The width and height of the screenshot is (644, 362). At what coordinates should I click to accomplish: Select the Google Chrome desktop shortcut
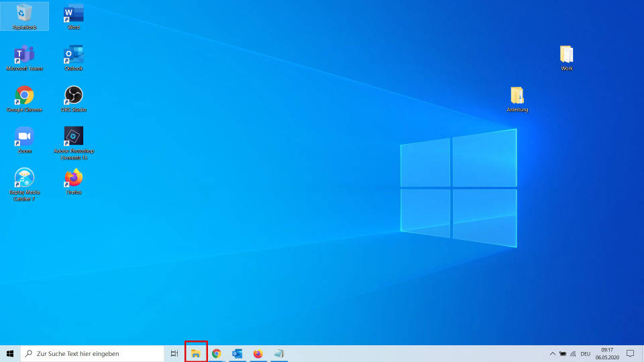pyautogui.click(x=24, y=96)
